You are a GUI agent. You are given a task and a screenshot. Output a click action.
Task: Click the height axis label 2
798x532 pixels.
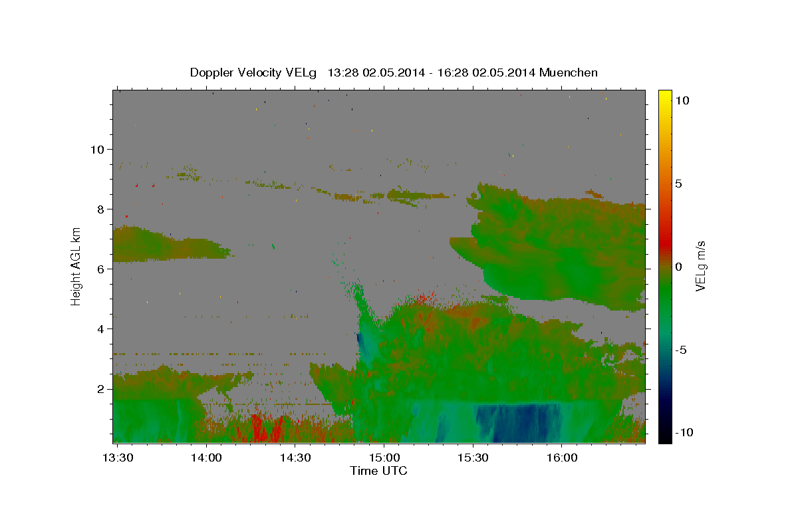(100, 388)
